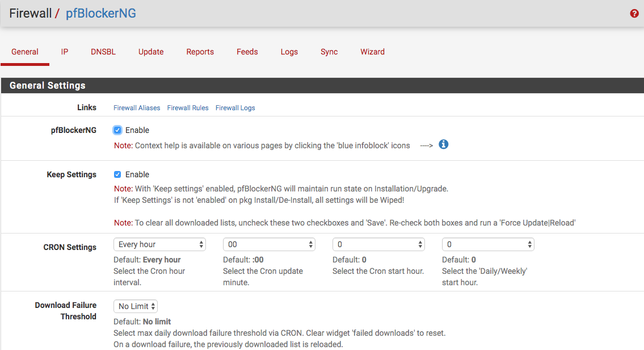644x350 pixels.
Task: Select the General tab
Action: pos(24,52)
